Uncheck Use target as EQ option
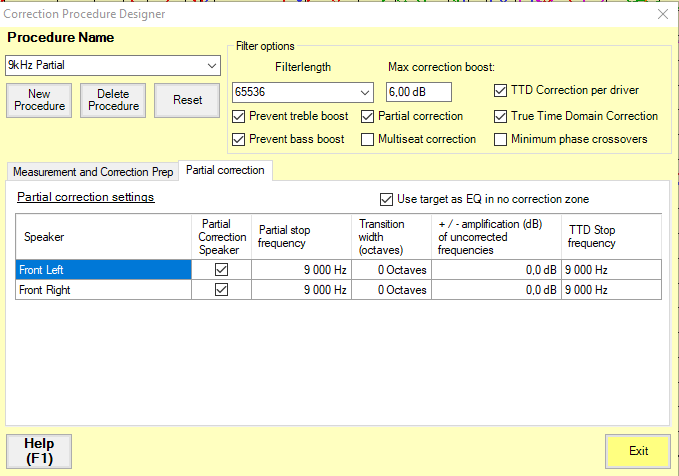Image resolution: width=679 pixels, height=476 pixels. [x=387, y=199]
